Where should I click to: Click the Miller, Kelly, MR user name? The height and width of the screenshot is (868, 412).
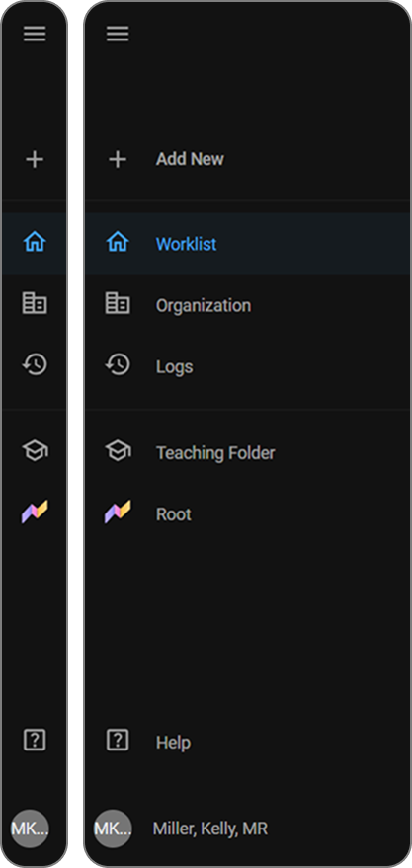pos(209,829)
